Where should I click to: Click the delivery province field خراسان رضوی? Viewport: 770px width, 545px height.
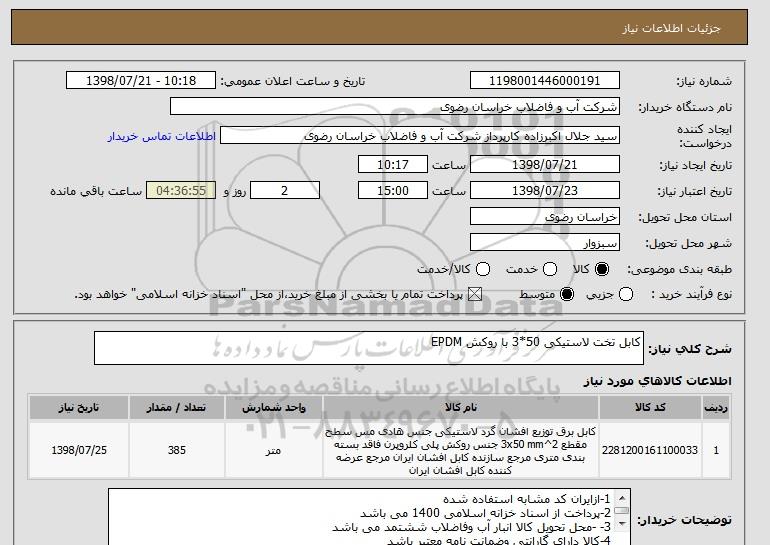545,217
